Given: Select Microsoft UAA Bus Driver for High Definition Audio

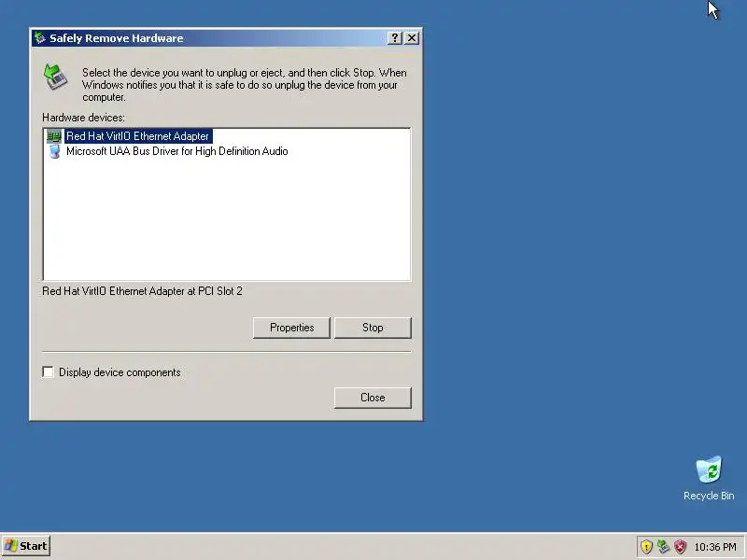Looking at the screenshot, I should pos(176,151).
